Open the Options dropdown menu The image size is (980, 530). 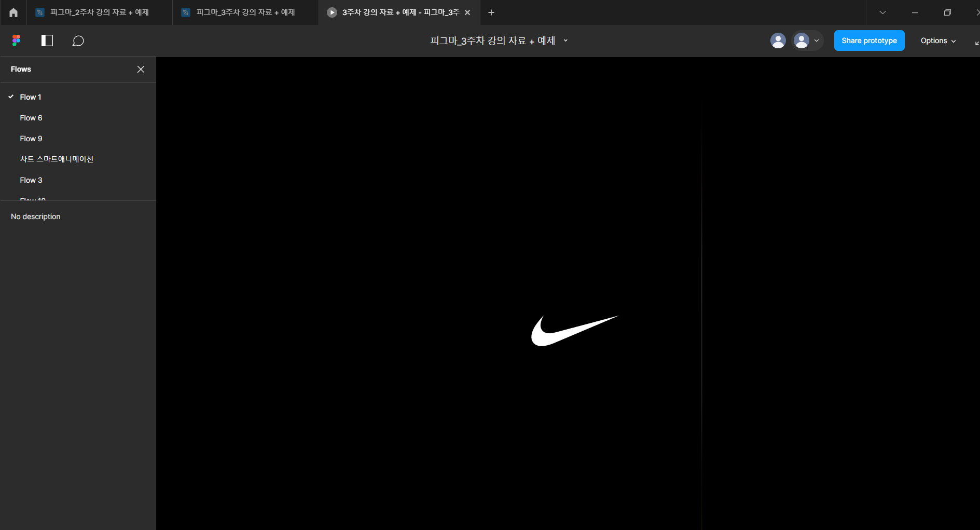coord(938,40)
